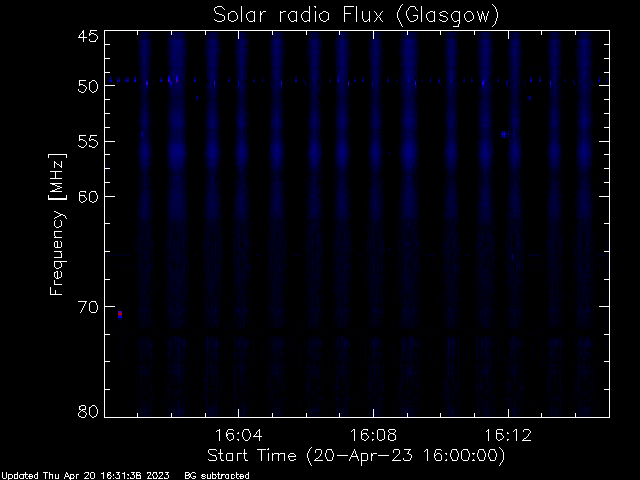Click the 70 frequency tick label

88,307
